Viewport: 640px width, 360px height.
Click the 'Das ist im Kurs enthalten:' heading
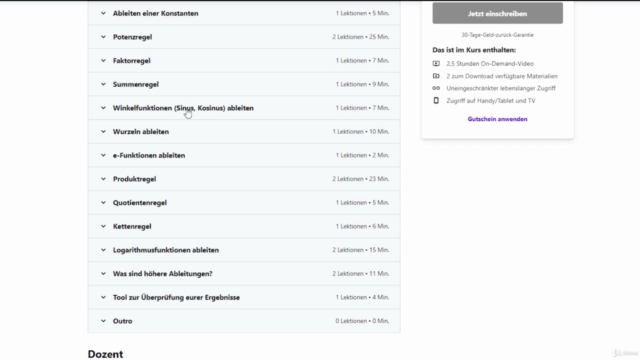(x=474, y=50)
